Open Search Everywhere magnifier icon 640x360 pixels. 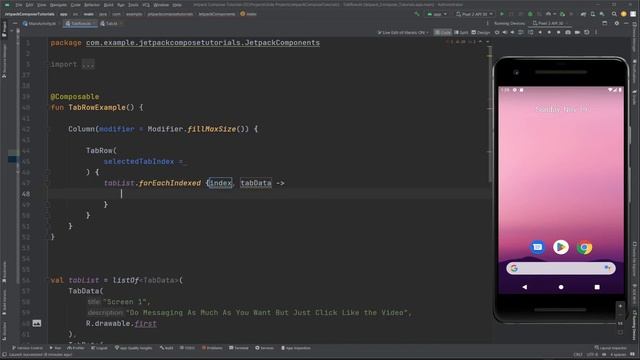pyautogui.click(x=614, y=14)
